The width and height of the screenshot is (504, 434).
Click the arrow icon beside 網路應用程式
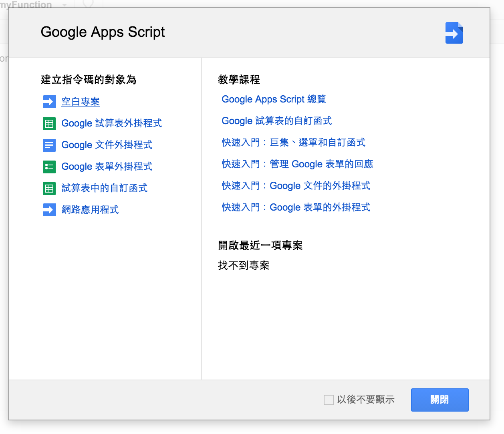pos(49,210)
